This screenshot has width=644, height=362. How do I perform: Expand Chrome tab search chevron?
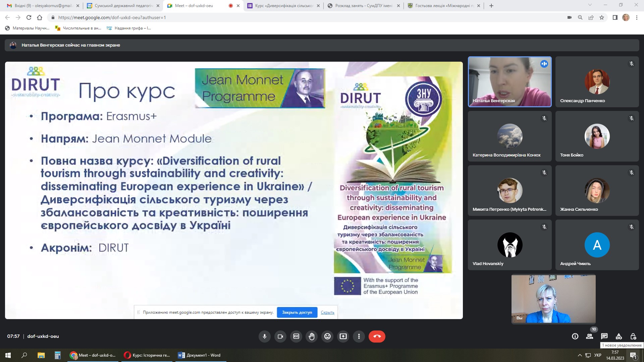(590, 5)
